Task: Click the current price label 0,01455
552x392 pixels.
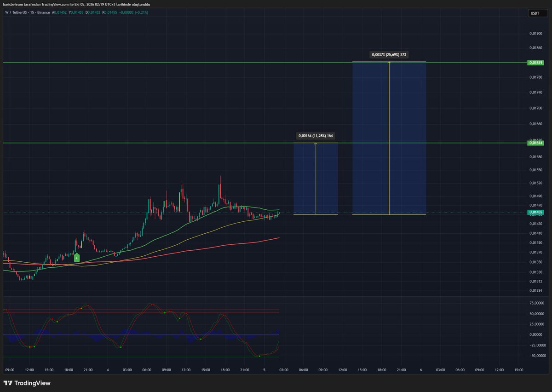Action: (x=536, y=213)
